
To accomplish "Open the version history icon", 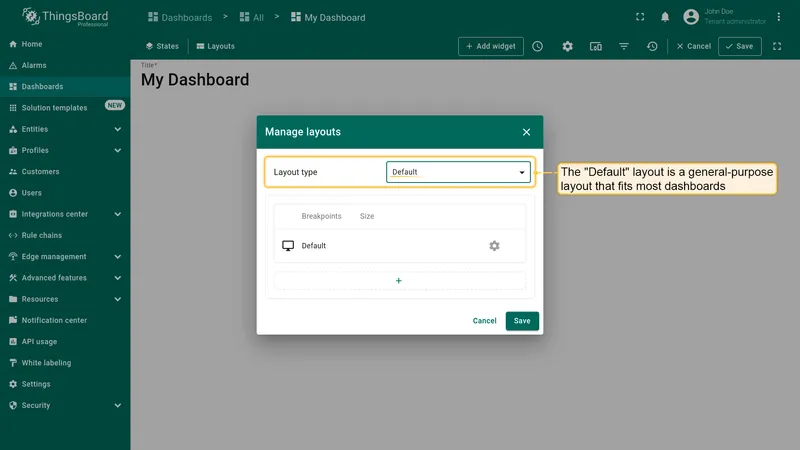I will point(652,46).
